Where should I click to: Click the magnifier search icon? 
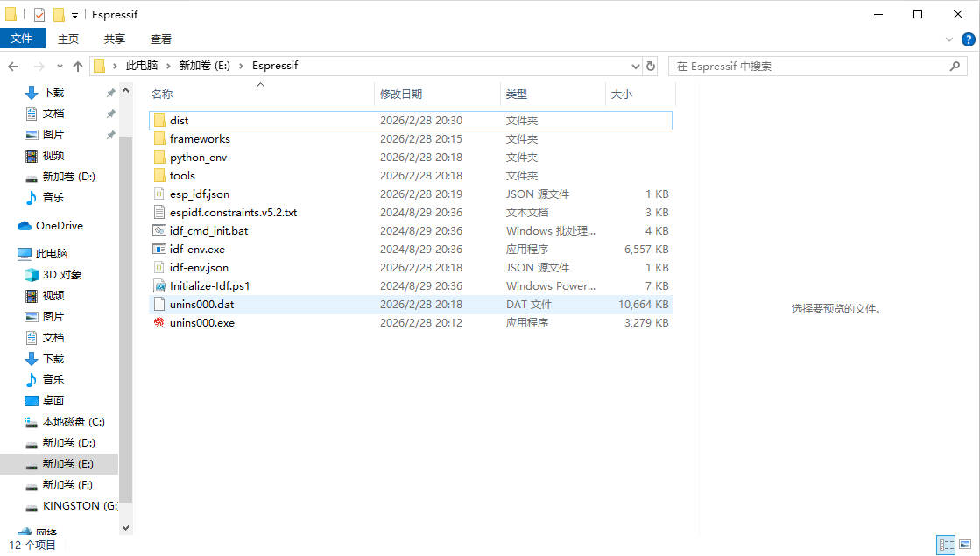click(x=955, y=67)
